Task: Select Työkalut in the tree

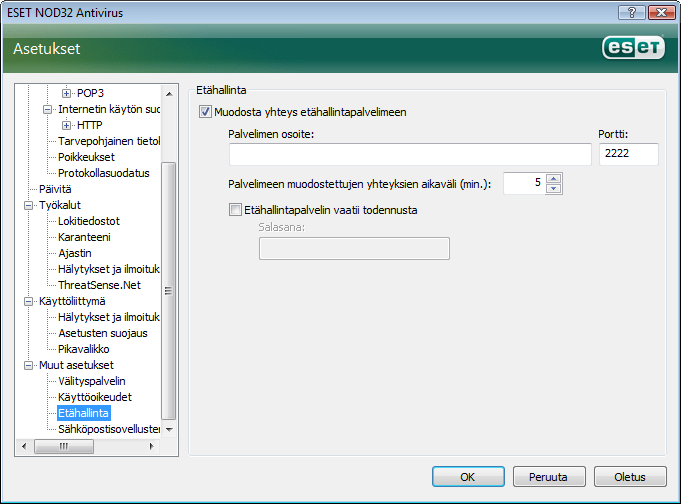Action: [x=60, y=205]
